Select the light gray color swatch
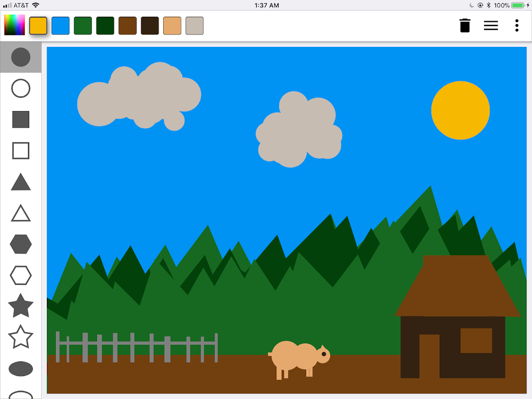The height and width of the screenshot is (399, 532). [x=194, y=25]
